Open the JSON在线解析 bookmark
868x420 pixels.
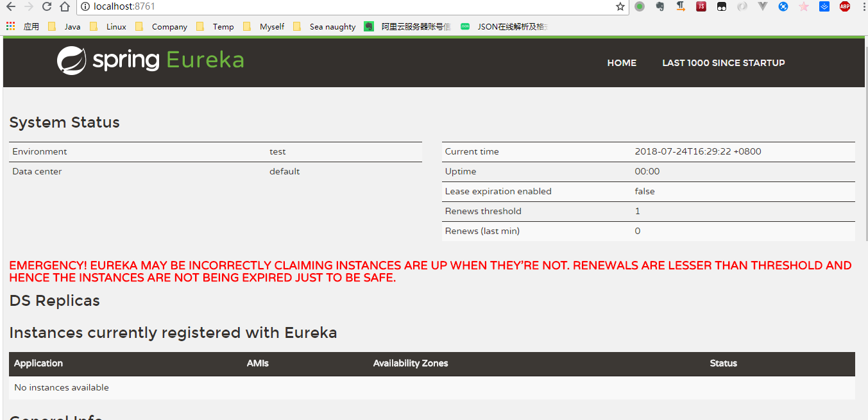pos(504,26)
